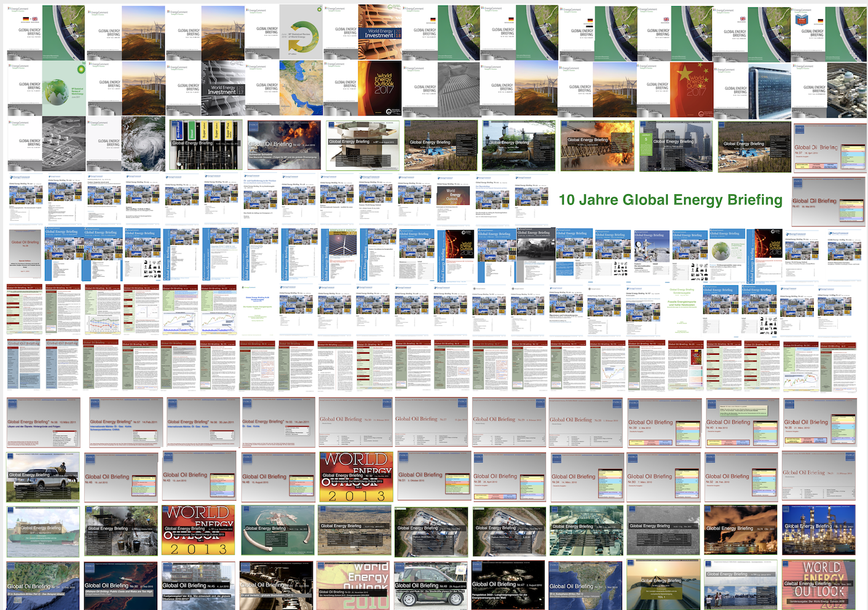Select Global Oil Briefing Nr.41 30. Mai 2010 slide
868x610 pixels.
point(829,202)
